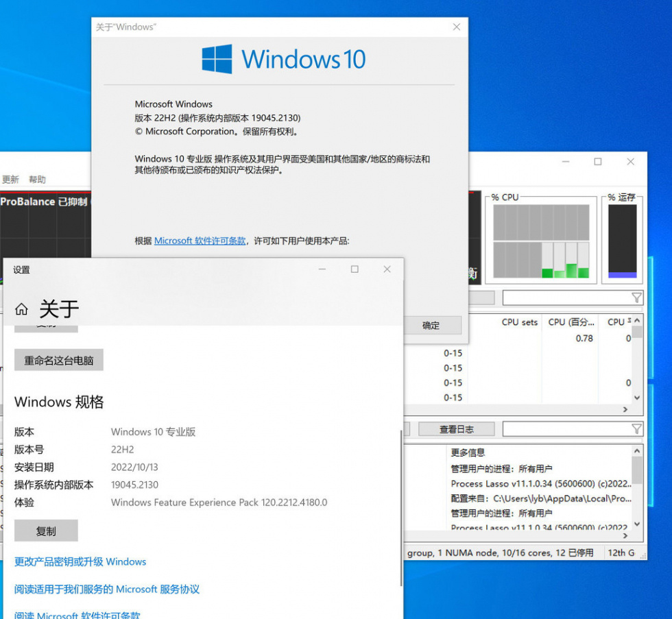Screen dimensions: 672x619
Task: Open the 更新 menu in Process Lasso
Action: pos(11,180)
